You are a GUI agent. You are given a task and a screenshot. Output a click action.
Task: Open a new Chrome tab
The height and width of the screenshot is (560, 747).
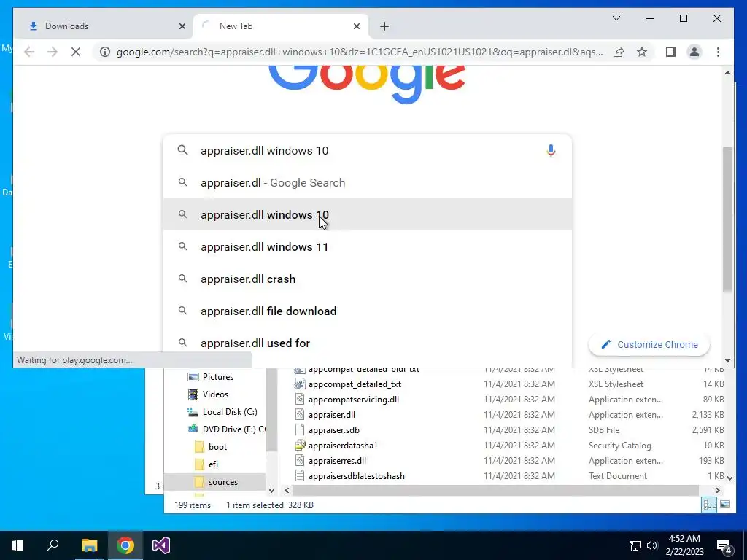[384, 26]
